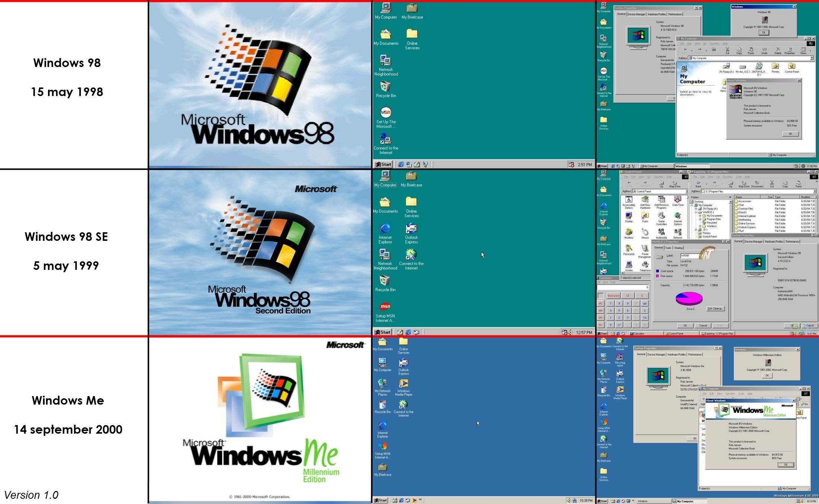Click the blue Used space color swatch

point(658,271)
